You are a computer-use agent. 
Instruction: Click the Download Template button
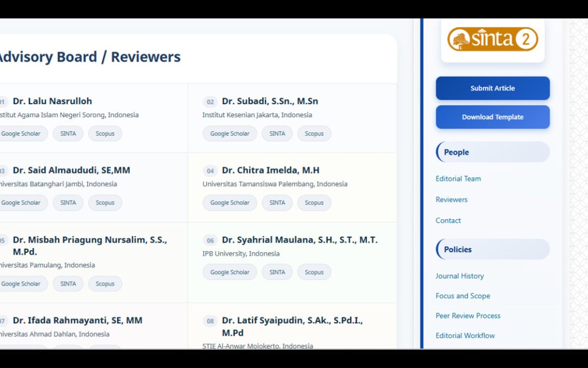[492, 117]
